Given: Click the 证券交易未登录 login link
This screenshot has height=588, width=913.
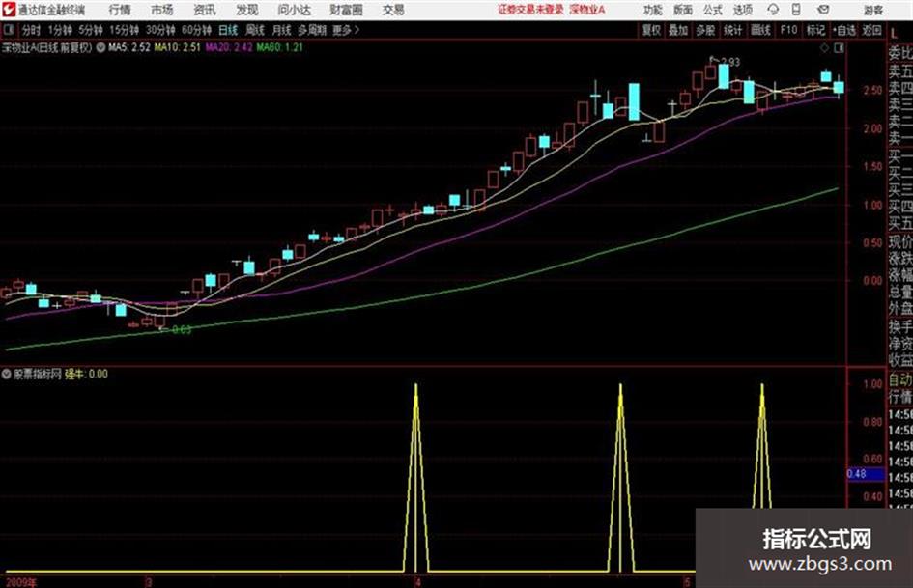Looking at the screenshot, I should click(x=530, y=10).
